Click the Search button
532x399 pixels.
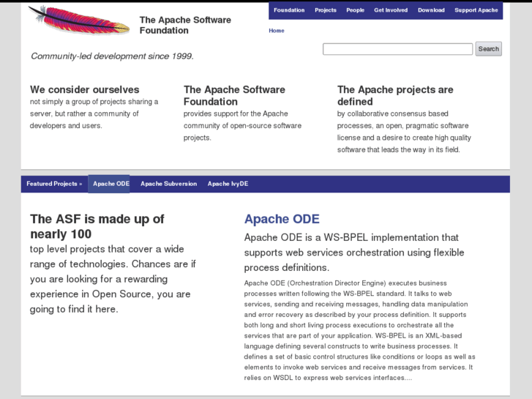[x=488, y=49]
